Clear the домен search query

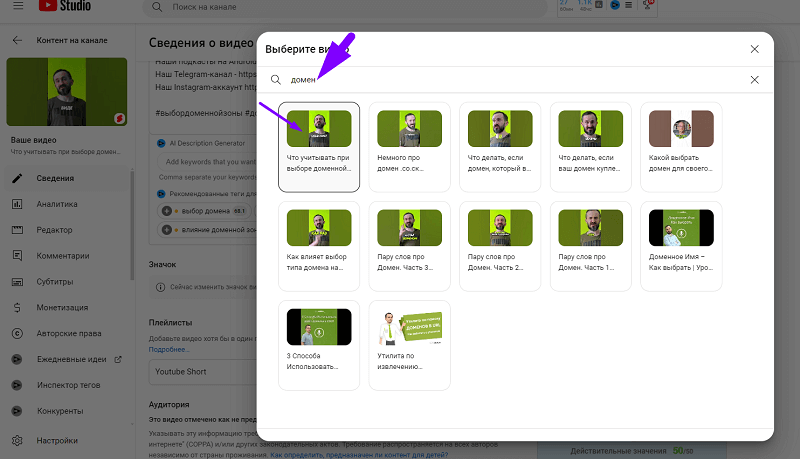[x=755, y=80]
